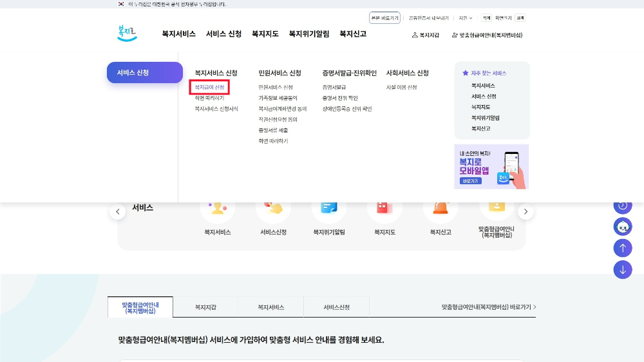
Task: Click 복지지도 in 자주 찾는 서비스 box
Action: pos(480,107)
